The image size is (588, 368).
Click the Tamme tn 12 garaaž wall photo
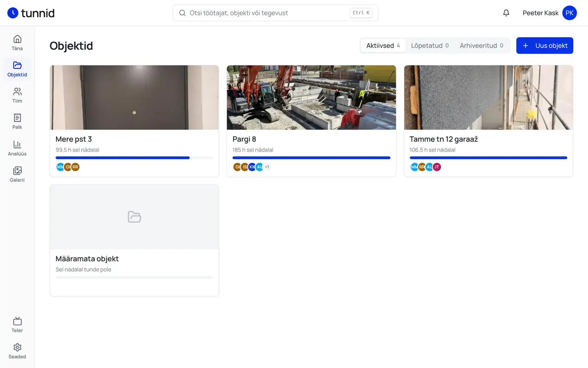[488, 98]
